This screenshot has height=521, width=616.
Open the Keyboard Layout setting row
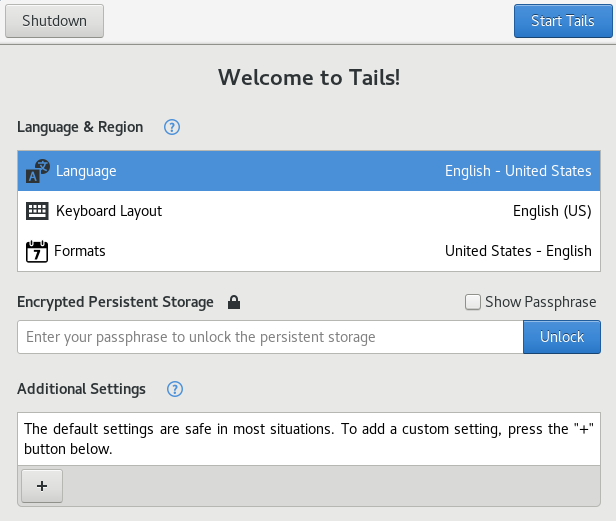coord(300,211)
